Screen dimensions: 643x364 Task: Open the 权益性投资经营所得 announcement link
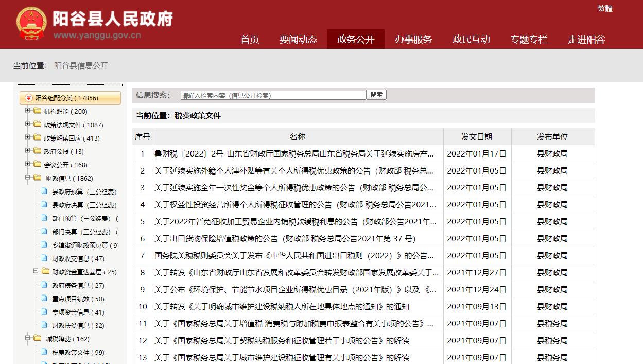click(x=296, y=204)
